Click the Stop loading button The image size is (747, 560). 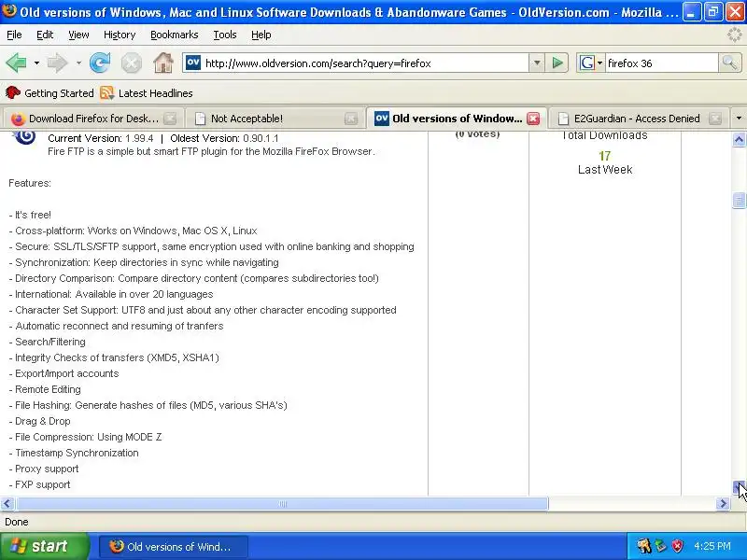[x=131, y=63]
